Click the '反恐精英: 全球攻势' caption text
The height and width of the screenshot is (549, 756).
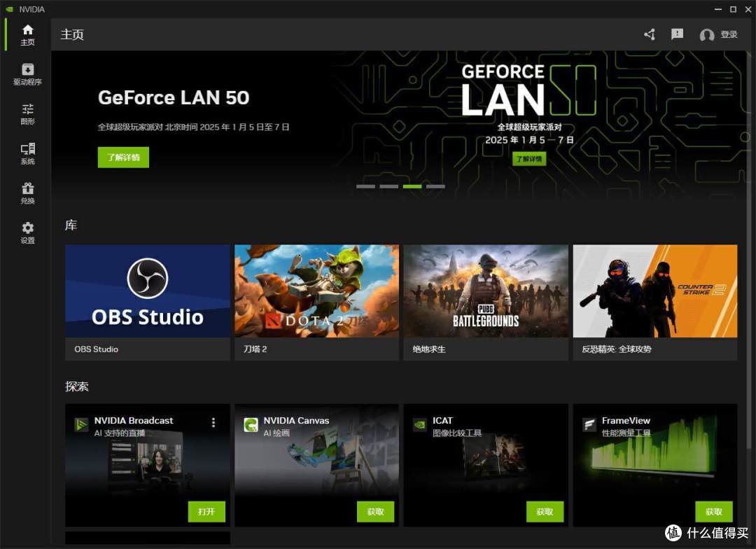pyautogui.click(x=617, y=349)
